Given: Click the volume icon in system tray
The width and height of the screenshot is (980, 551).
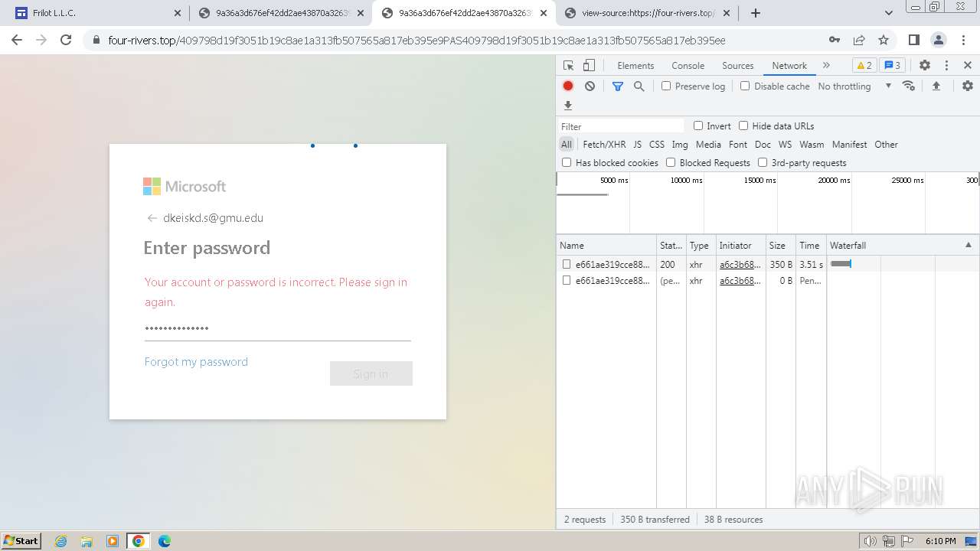Looking at the screenshot, I should (x=871, y=541).
